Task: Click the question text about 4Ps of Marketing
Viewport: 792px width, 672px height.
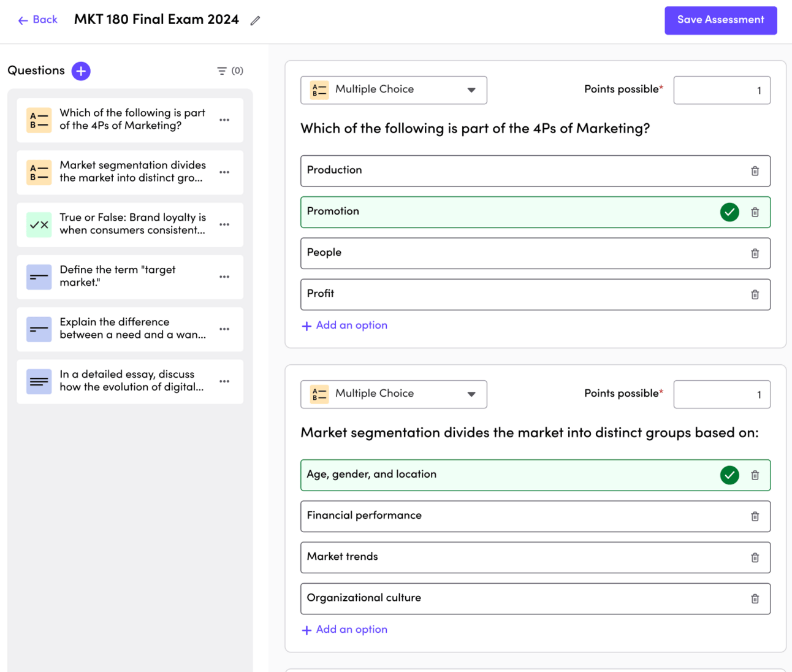Action: coord(475,129)
